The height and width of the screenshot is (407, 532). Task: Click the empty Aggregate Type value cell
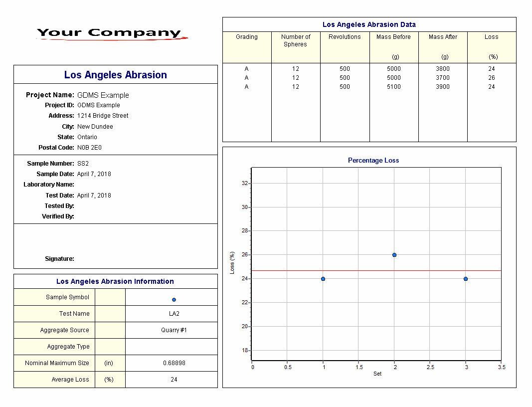[x=172, y=347]
